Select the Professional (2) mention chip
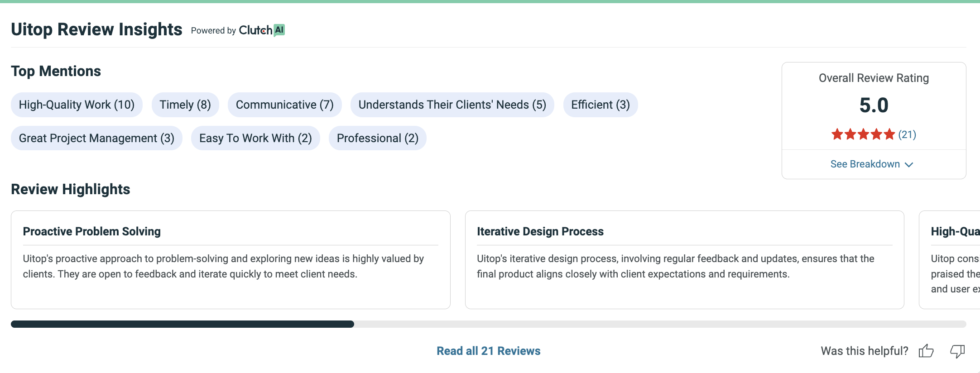This screenshot has width=980, height=373. tap(378, 138)
